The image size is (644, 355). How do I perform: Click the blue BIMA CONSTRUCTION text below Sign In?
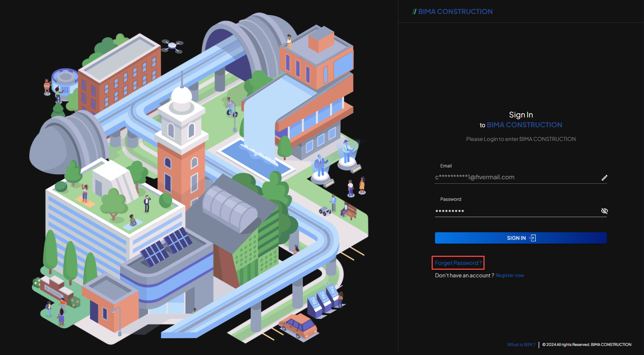click(524, 125)
